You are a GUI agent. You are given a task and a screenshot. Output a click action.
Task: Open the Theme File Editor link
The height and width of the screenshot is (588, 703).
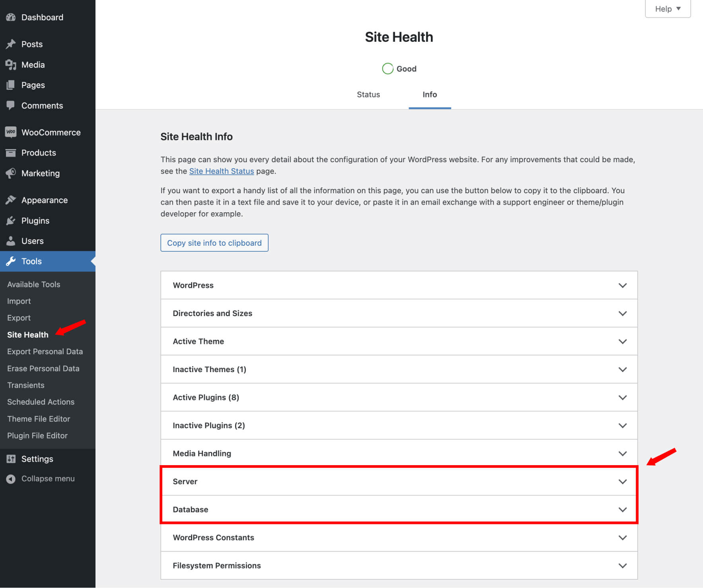point(39,419)
